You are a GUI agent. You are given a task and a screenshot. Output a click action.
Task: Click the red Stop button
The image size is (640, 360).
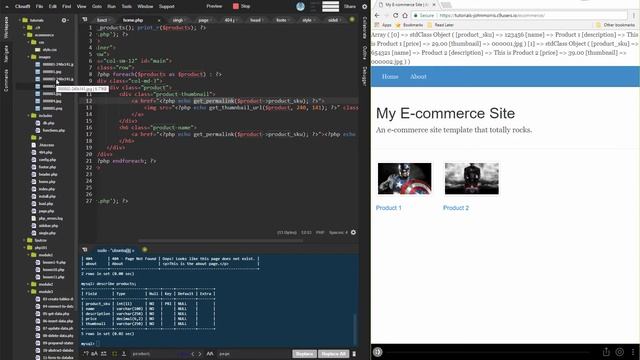242,6
